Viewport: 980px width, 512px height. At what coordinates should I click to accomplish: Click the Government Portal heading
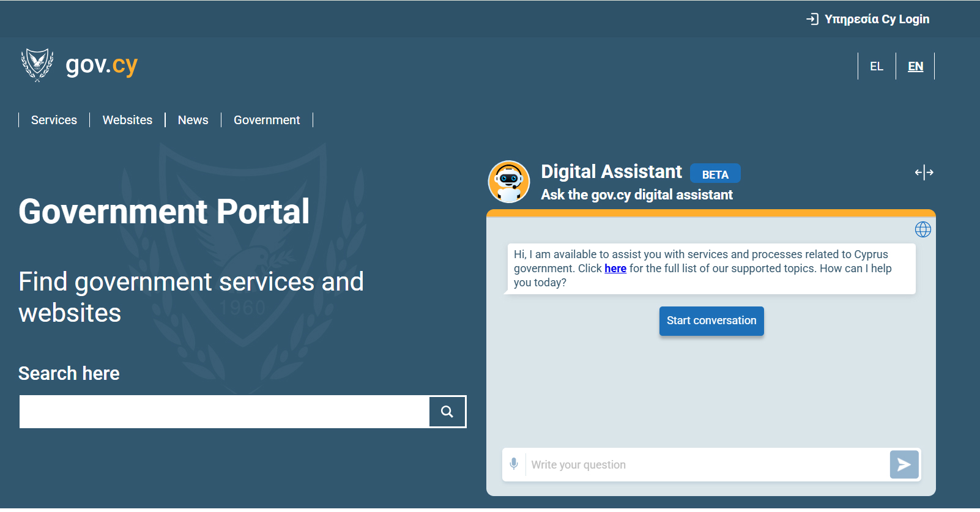(x=164, y=212)
